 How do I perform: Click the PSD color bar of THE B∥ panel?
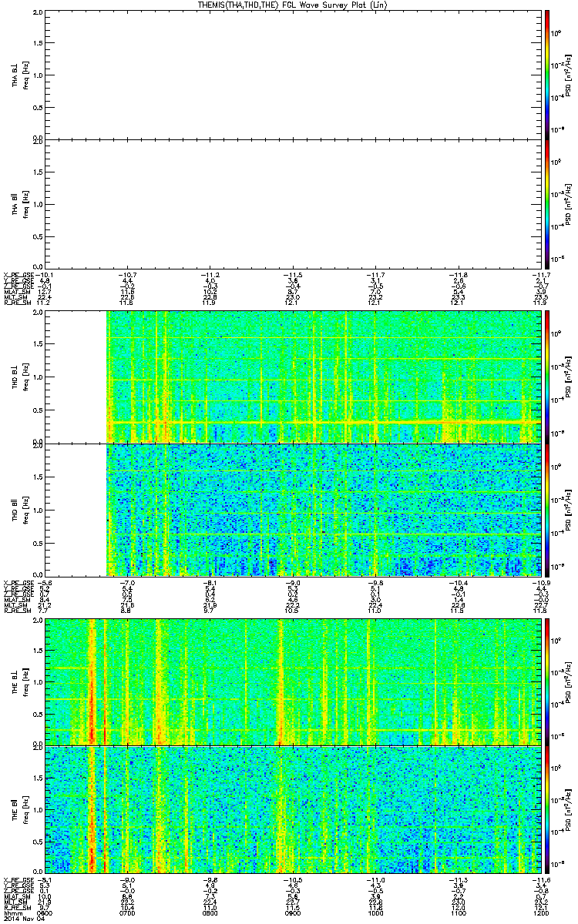coord(546,809)
